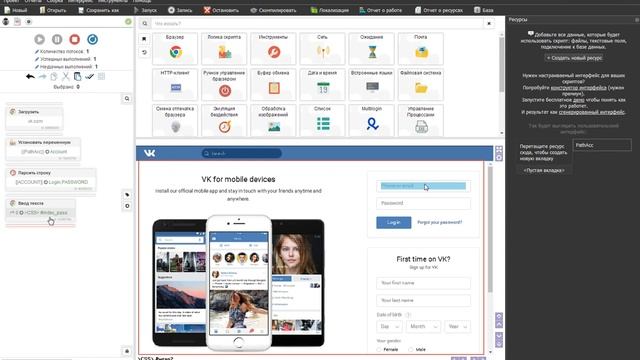Open the сгенерированный интерфейс link
Viewport: 640px width, 360px height.
tap(591, 112)
